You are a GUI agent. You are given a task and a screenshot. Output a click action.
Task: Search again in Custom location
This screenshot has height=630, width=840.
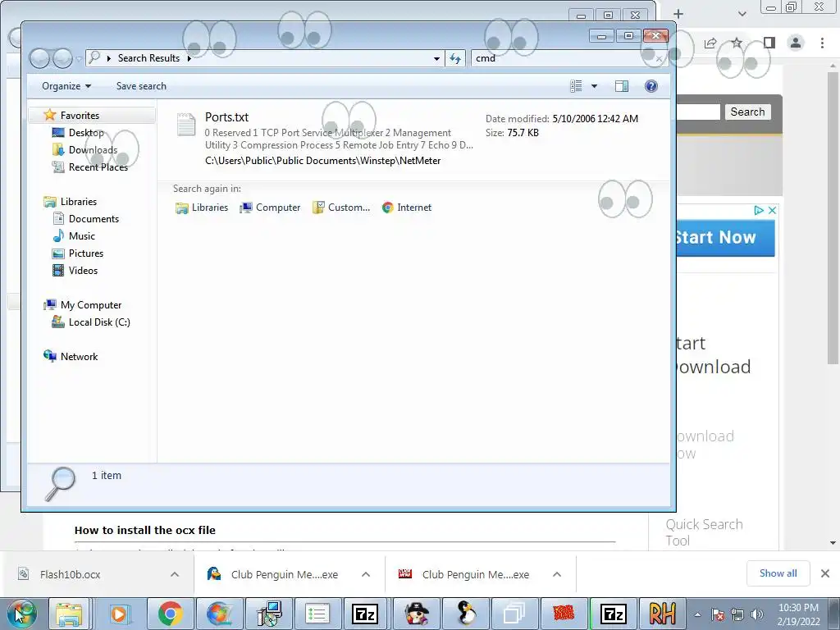[x=341, y=208]
